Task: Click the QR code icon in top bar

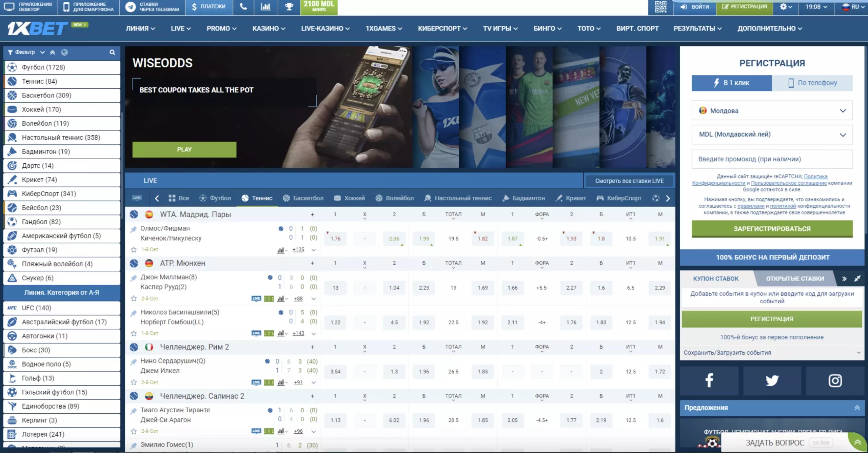Action: [x=660, y=7]
